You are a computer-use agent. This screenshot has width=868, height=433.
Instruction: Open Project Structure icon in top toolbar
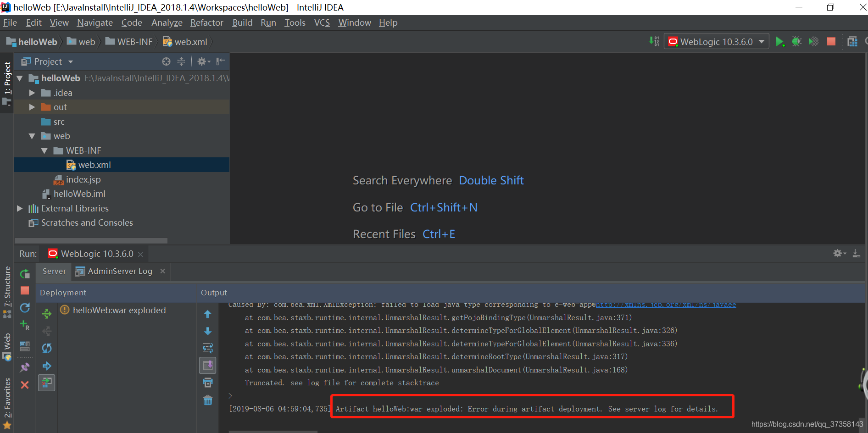tap(852, 41)
